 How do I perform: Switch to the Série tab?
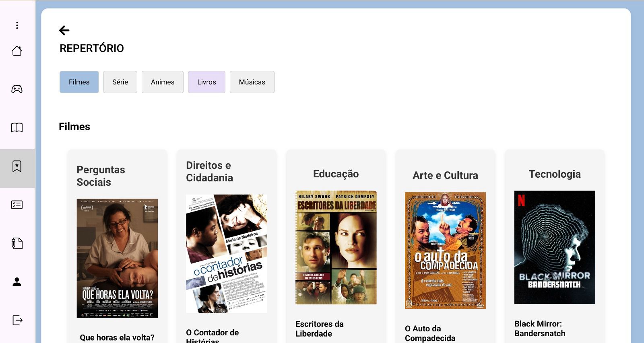(120, 82)
